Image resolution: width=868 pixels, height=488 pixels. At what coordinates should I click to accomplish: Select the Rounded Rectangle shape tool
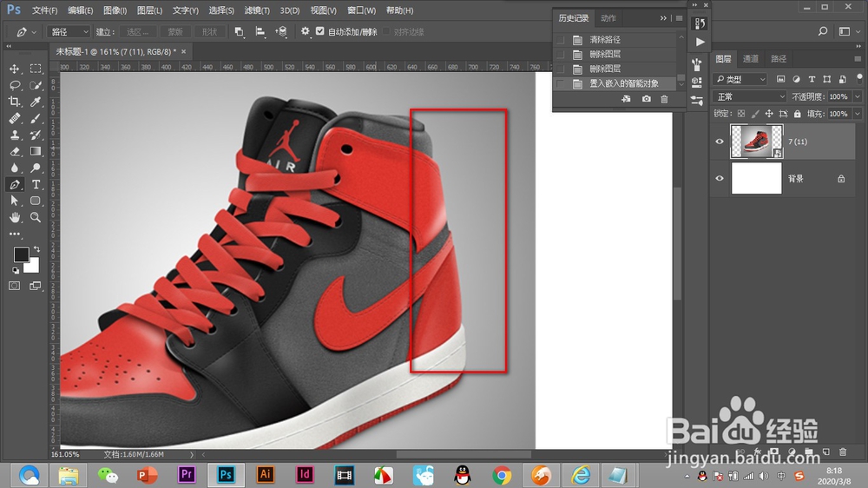[36, 201]
